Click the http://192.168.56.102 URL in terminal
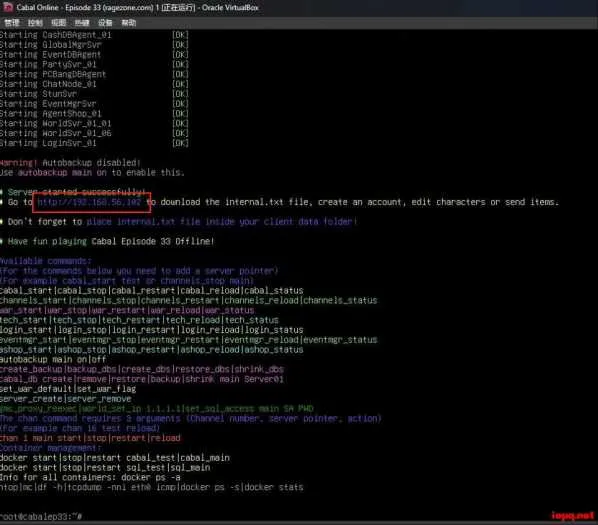This screenshot has height=525, width=598. tap(89, 202)
